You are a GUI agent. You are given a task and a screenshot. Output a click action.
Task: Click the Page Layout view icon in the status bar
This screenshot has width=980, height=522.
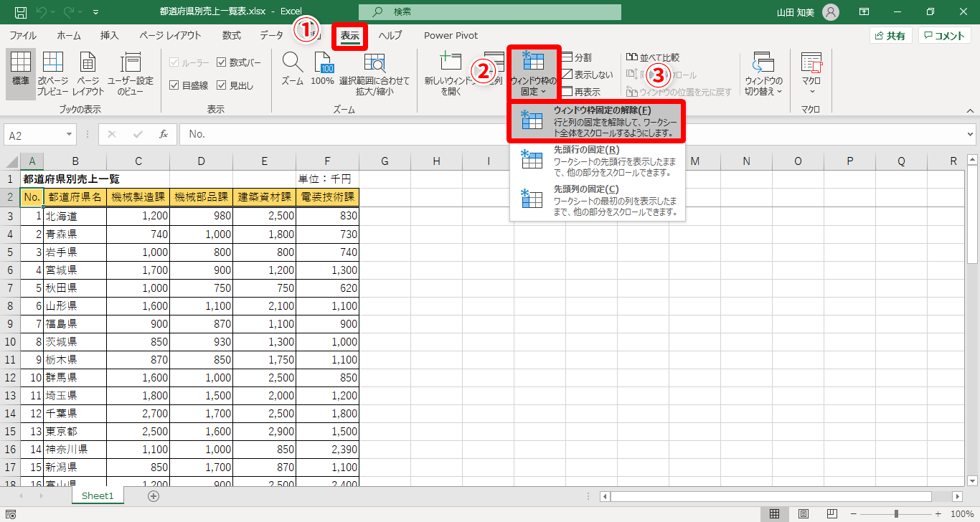(x=804, y=513)
